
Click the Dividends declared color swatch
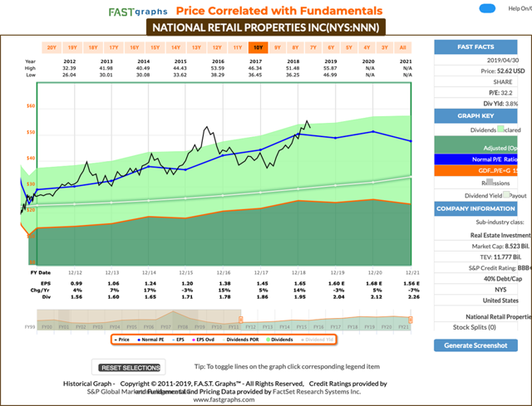[x=500, y=130]
